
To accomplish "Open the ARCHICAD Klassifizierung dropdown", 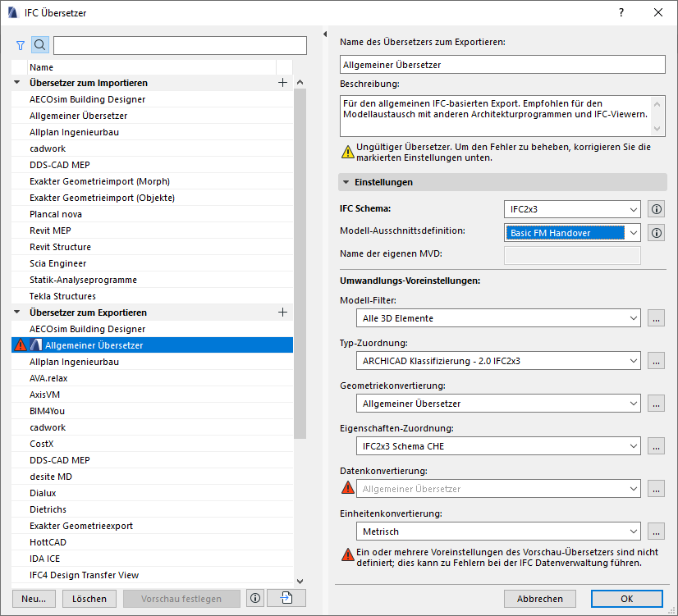I will pos(498,361).
